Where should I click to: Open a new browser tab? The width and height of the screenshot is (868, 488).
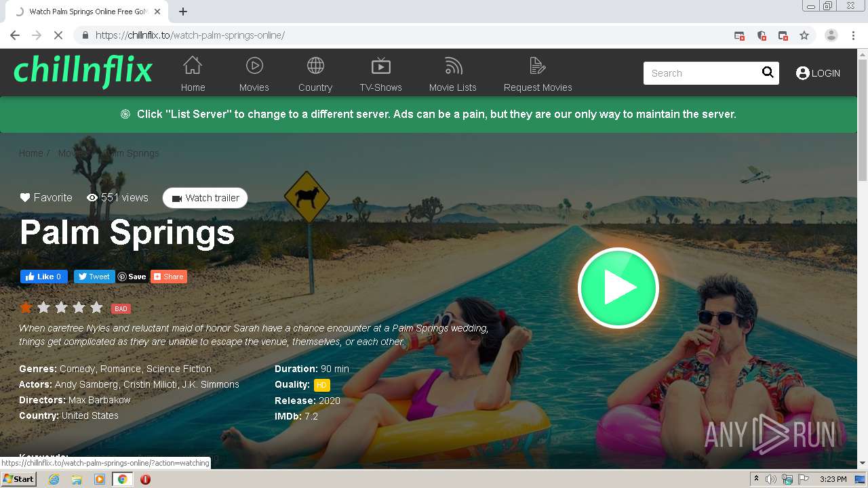pyautogui.click(x=183, y=12)
